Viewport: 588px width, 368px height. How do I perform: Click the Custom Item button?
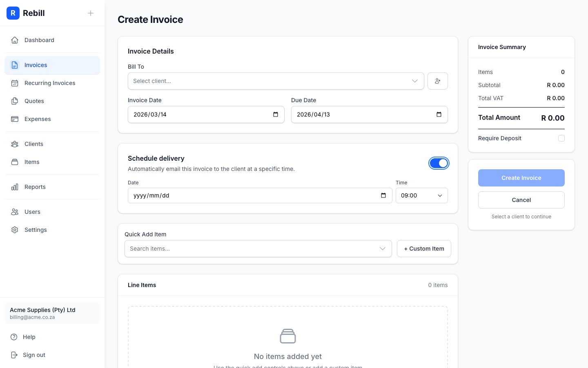click(x=424, y=249)
